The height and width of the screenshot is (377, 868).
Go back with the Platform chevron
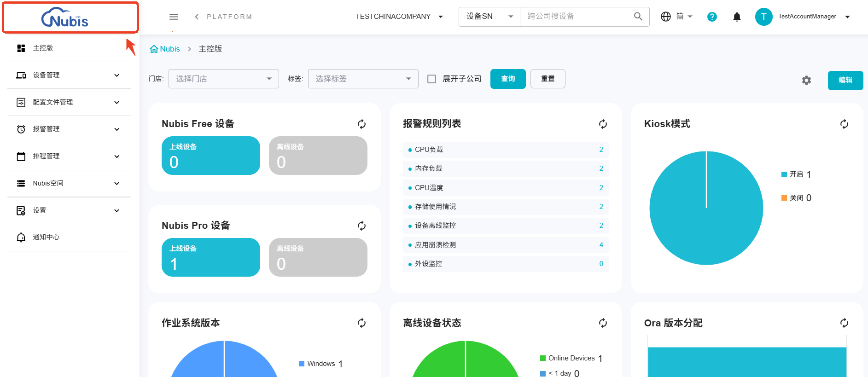point(197,17)
